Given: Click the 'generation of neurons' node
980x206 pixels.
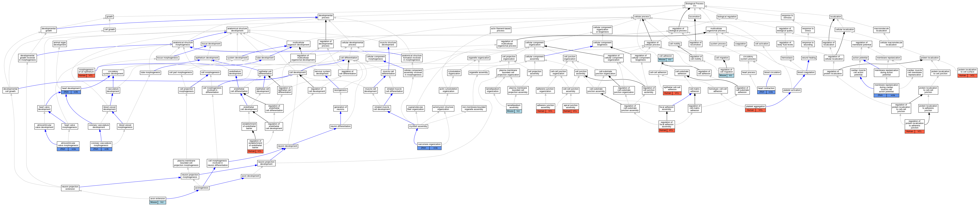Looking at the screenshot, I should [340, 108].
